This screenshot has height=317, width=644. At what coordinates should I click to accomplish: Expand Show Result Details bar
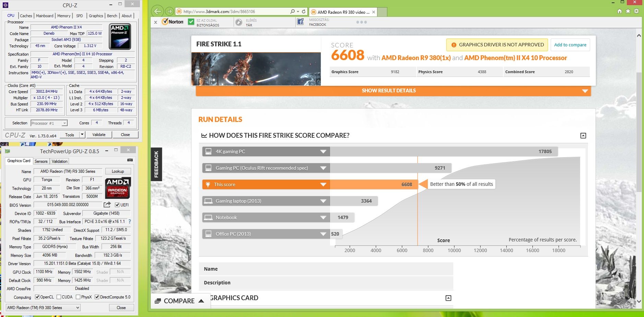[393, 91]
